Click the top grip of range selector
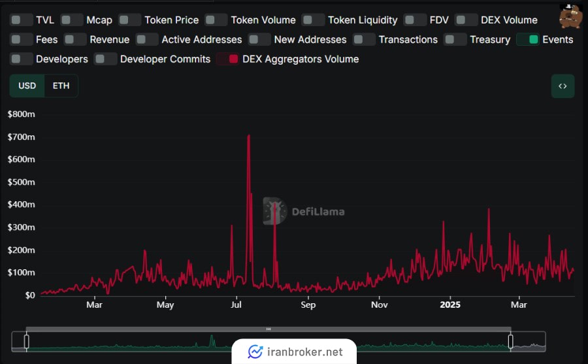The width and height of the screenshot is (588, 364). tap(269, 329)
